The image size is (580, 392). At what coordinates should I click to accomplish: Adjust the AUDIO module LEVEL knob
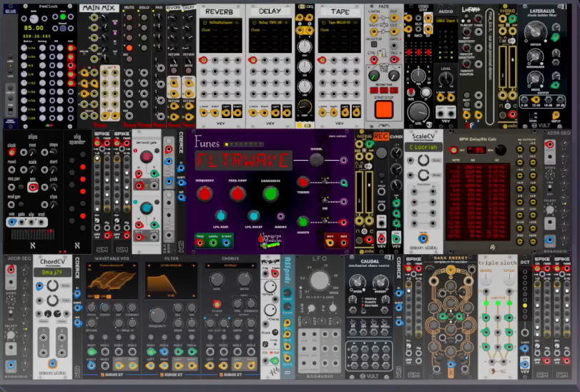[446, 79]
